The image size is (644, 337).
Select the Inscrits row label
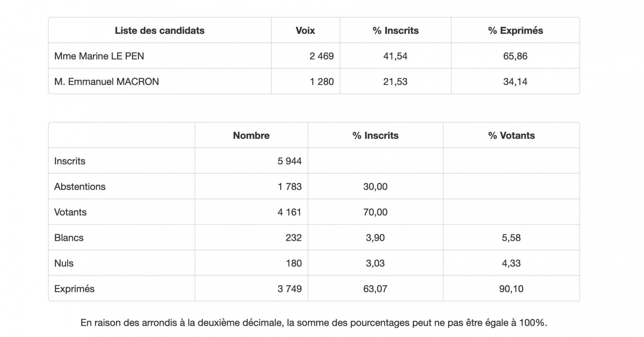pyautogui.click(x=70, y=161)
